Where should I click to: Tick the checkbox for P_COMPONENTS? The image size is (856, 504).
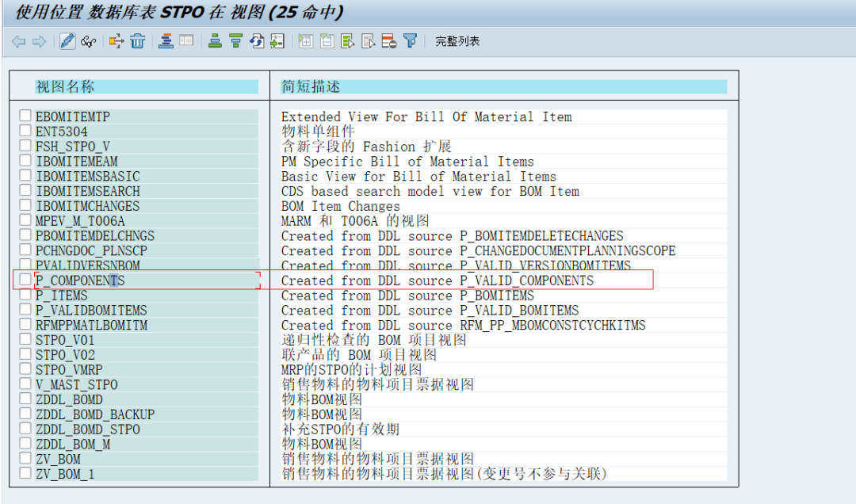pyautogui.click(x=25, y=279)
